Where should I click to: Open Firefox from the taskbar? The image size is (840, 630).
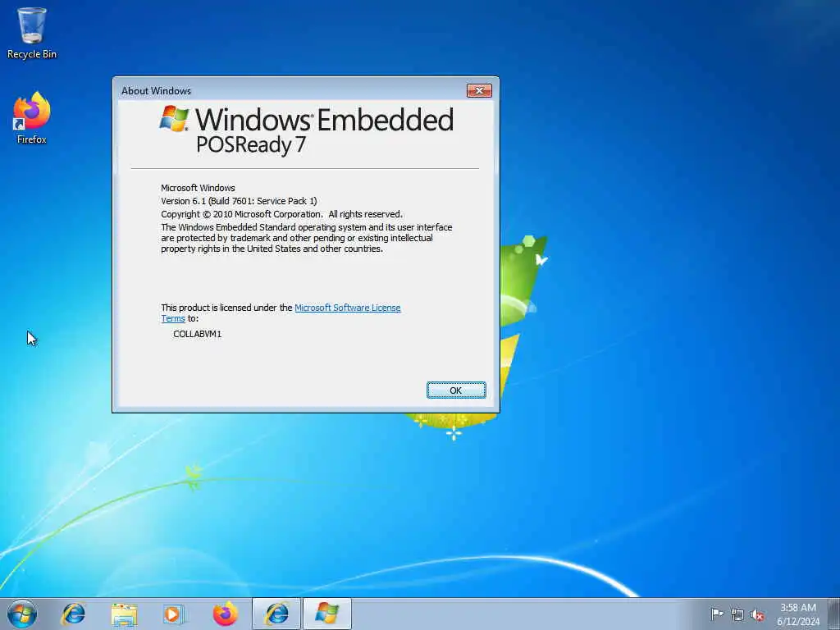[225, 614]
